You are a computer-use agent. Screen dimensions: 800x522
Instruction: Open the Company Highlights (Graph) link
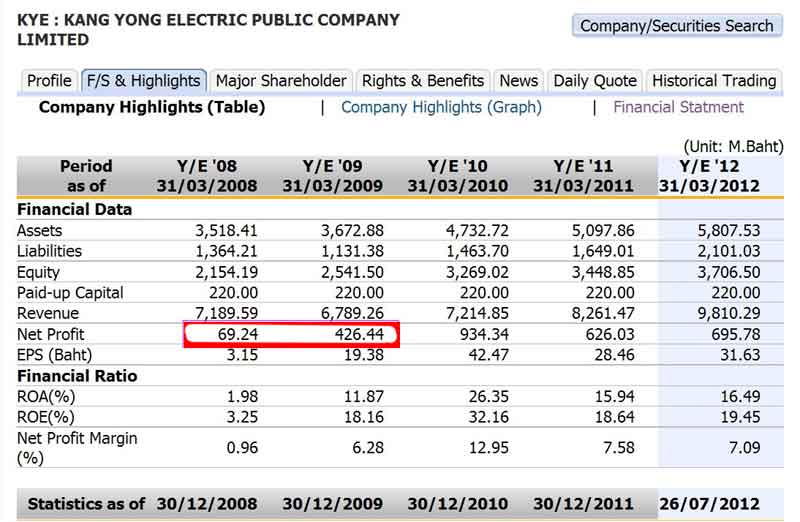point(441,107)
